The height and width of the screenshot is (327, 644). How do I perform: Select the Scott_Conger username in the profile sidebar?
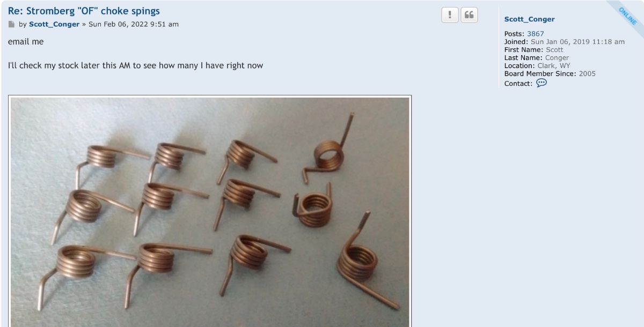530,19
